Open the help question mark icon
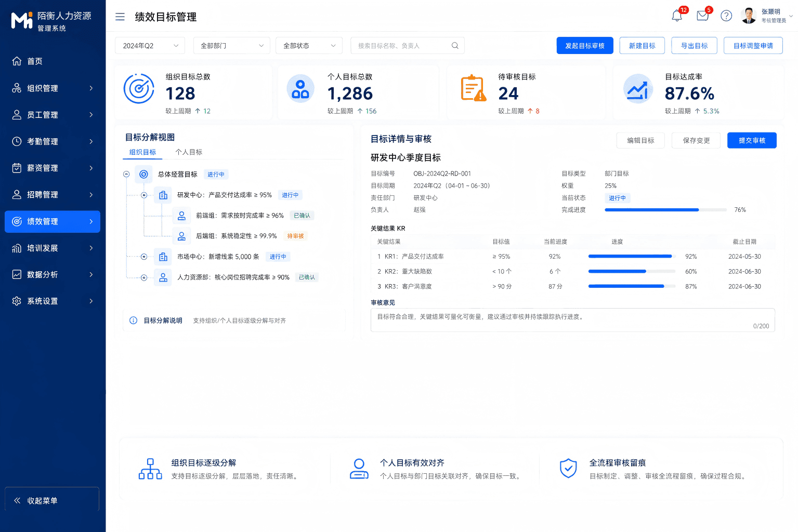 (726, 16)
